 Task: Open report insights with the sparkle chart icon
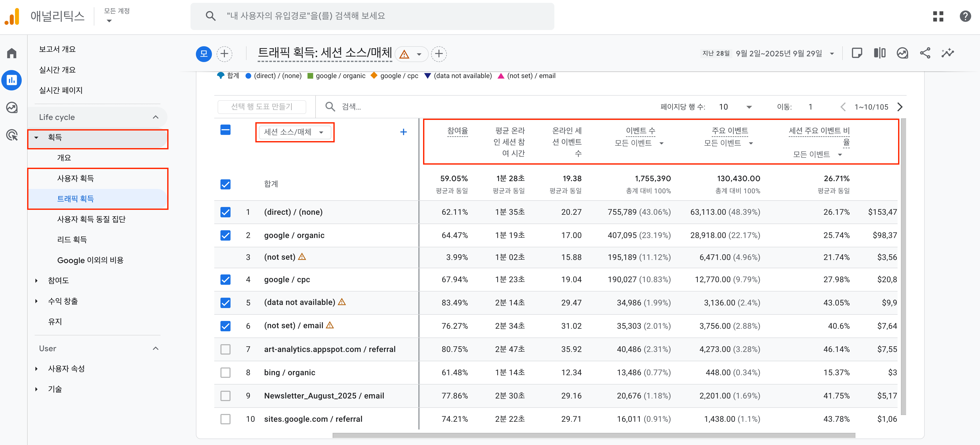948,53
